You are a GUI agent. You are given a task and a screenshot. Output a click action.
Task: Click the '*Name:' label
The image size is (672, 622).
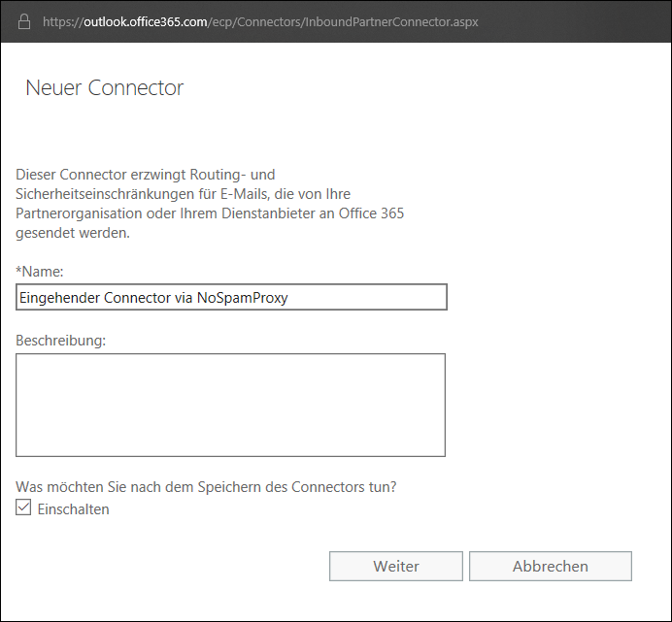pos(40,271)
